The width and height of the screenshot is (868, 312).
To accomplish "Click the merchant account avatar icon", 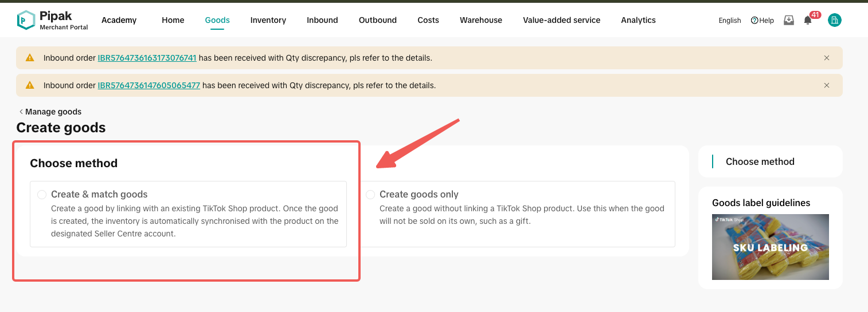I will (835, 20).
